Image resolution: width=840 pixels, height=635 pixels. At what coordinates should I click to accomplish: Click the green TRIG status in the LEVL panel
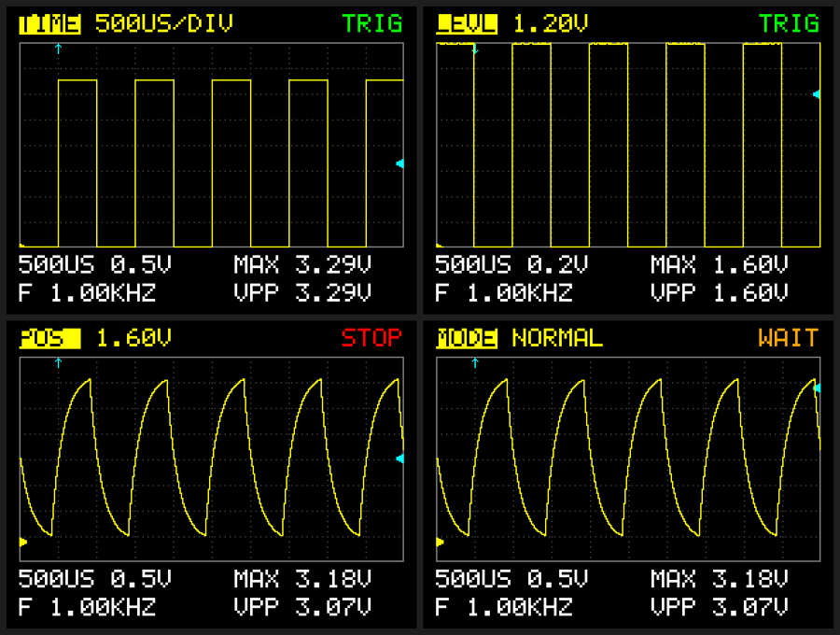[x=789, y=24]
